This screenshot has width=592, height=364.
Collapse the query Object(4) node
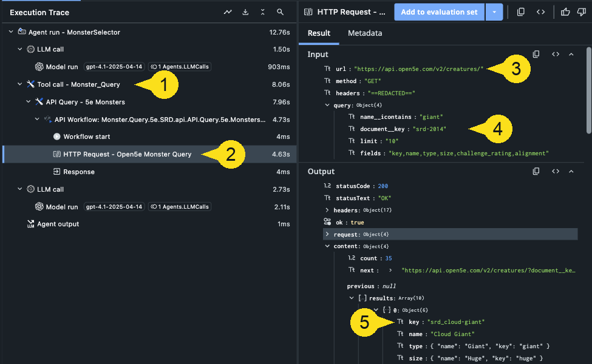coord(327,105)
